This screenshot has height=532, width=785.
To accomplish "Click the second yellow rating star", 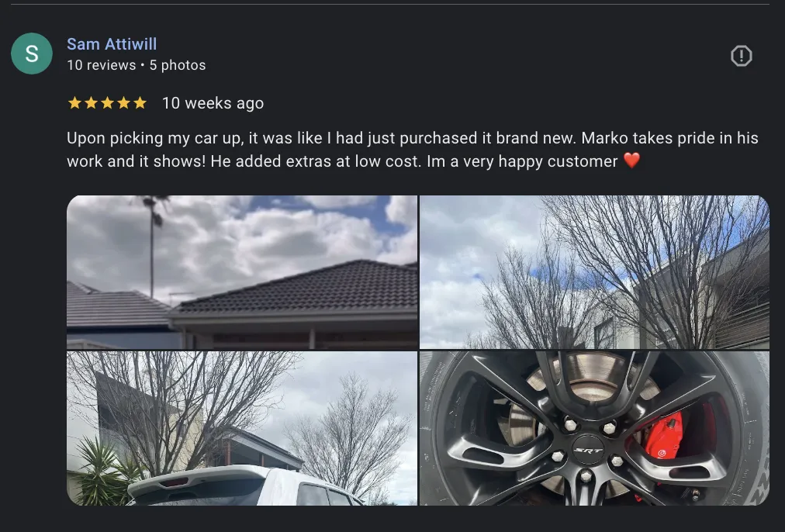I will coord(91,103).
